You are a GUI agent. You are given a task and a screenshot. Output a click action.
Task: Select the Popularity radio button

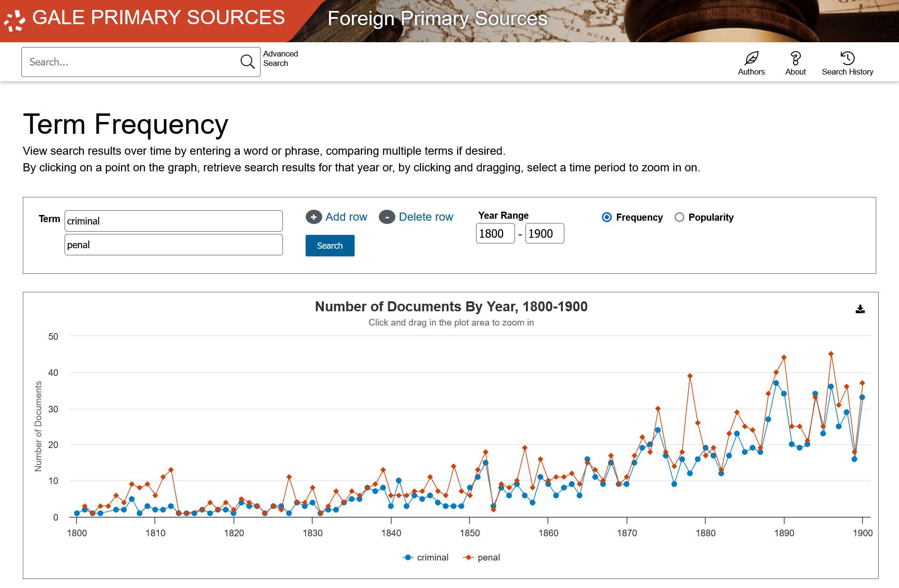[679, 217]
